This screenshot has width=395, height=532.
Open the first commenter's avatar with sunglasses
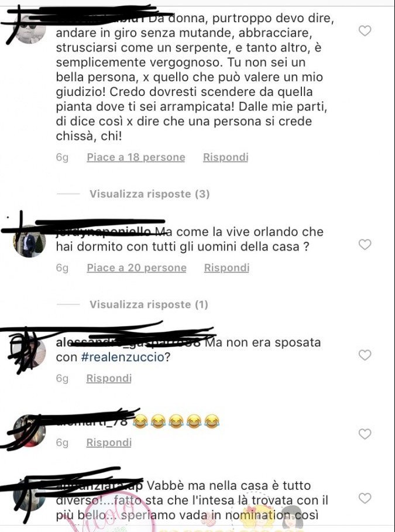click(x=29, y=28)
